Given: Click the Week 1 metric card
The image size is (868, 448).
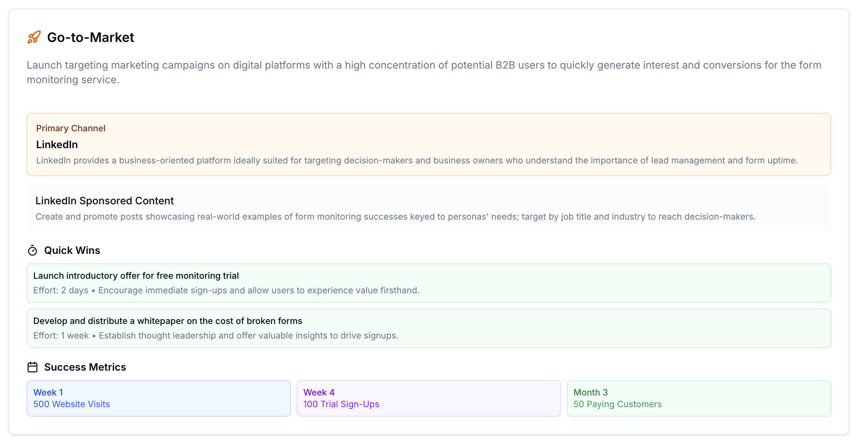Looking at the screenshot, I should coord(158,398).
